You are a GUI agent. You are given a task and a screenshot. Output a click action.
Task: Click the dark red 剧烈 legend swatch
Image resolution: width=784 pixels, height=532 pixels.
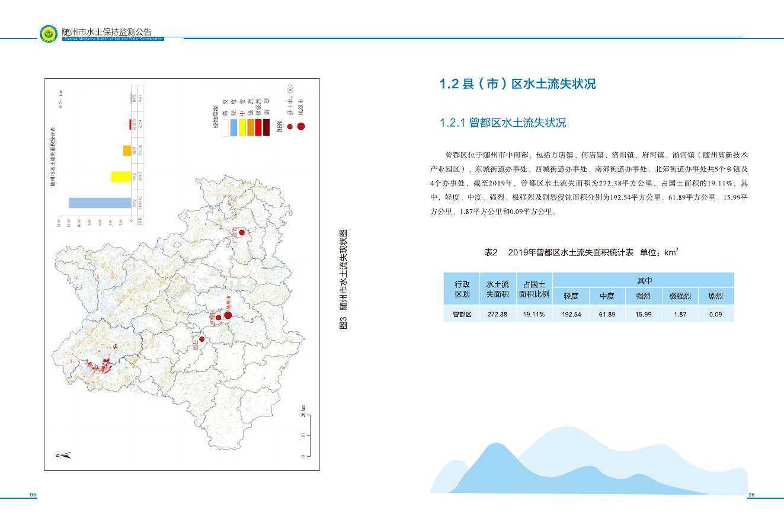tap(267, 127)
